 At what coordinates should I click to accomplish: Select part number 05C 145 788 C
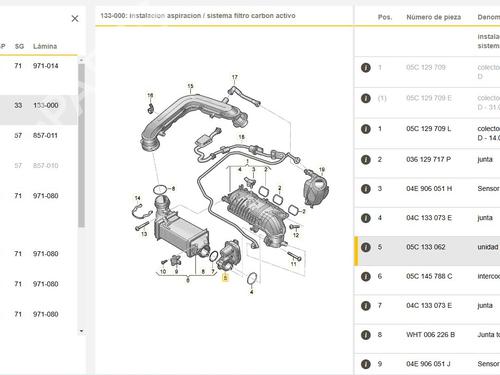click(x=429, y=276)
